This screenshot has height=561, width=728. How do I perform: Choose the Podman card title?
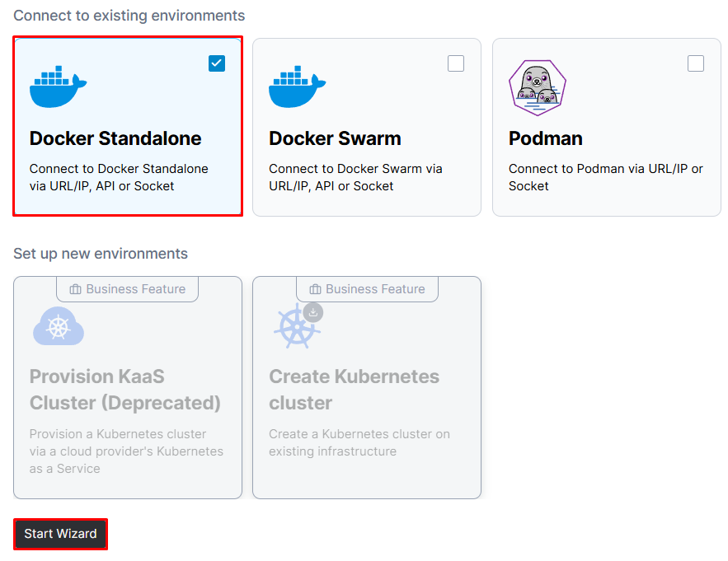point(545,138)
